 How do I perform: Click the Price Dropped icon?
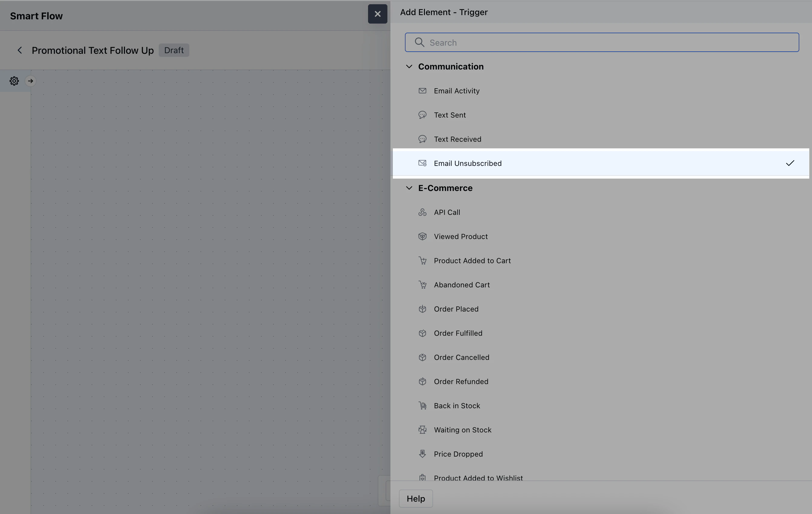422,454
